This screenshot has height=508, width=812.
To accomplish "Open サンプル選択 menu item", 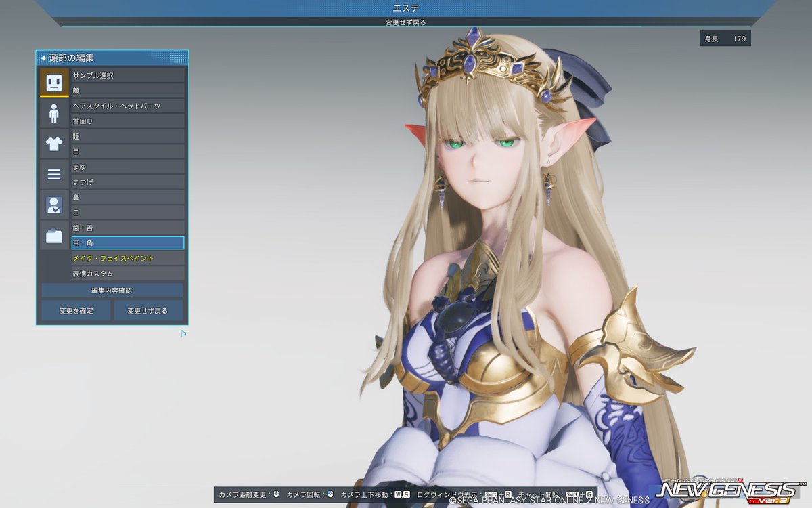I will pyautogui.click(x=128, y=75).
